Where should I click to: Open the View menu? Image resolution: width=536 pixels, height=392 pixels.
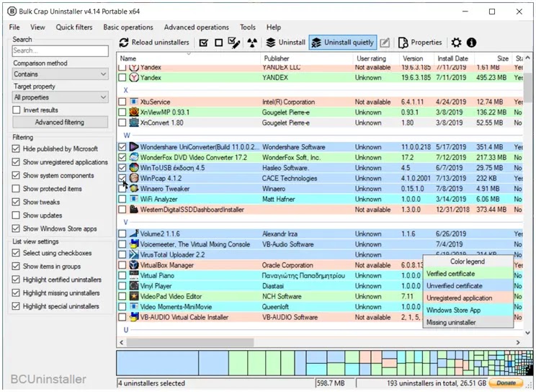(37, 27)
